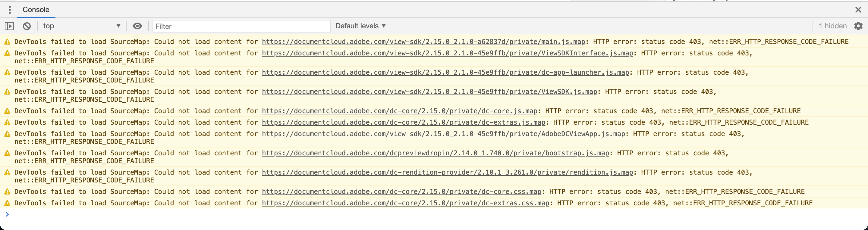Click warning icon of main.js.map message
Screen dimensions: 868x230
7,42
